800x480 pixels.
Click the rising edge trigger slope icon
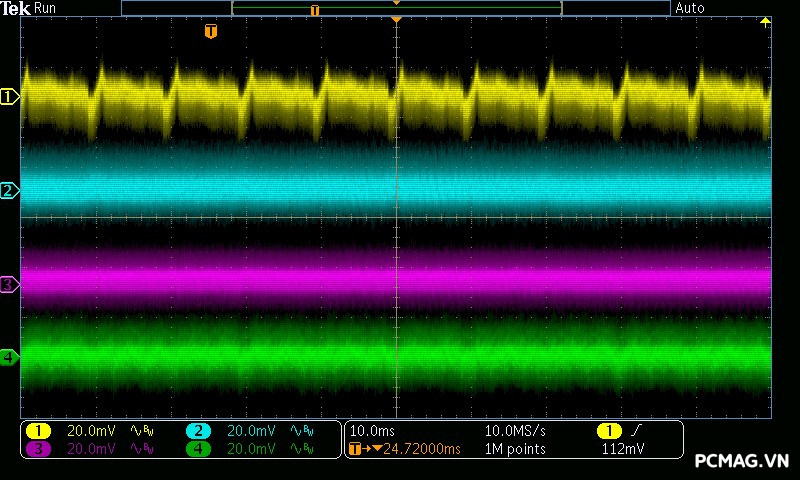click(x=637, y=431)
